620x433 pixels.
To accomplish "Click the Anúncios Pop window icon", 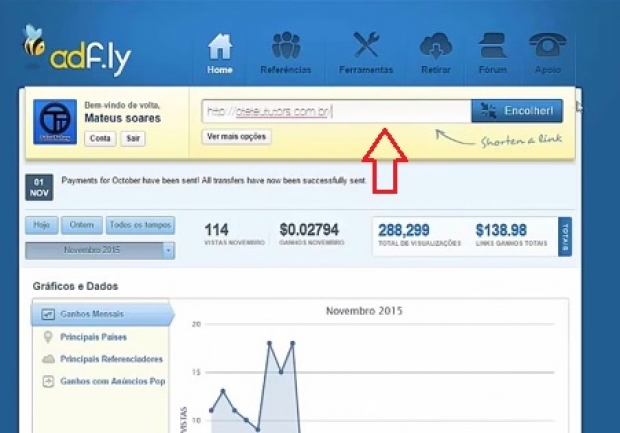I will (48, 381).
